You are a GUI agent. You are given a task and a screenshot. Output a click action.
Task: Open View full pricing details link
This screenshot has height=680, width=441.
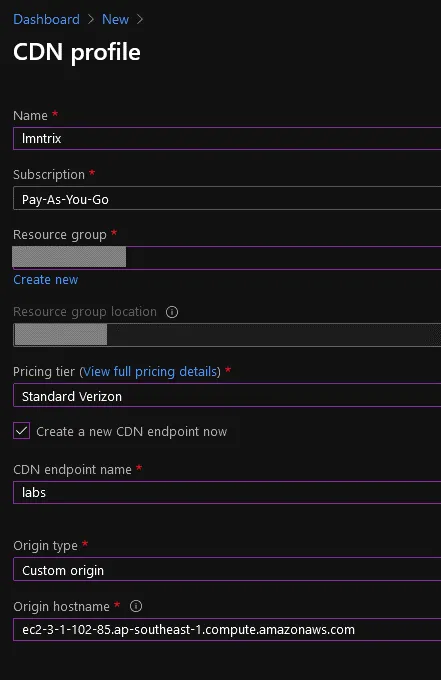pos(150,372)
